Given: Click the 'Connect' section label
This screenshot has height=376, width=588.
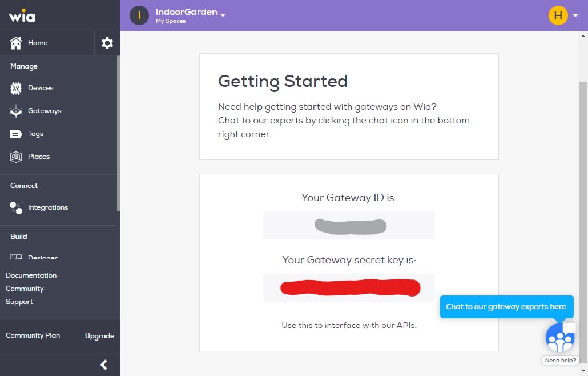Looking at the screenshot, I should coord(23,186).
